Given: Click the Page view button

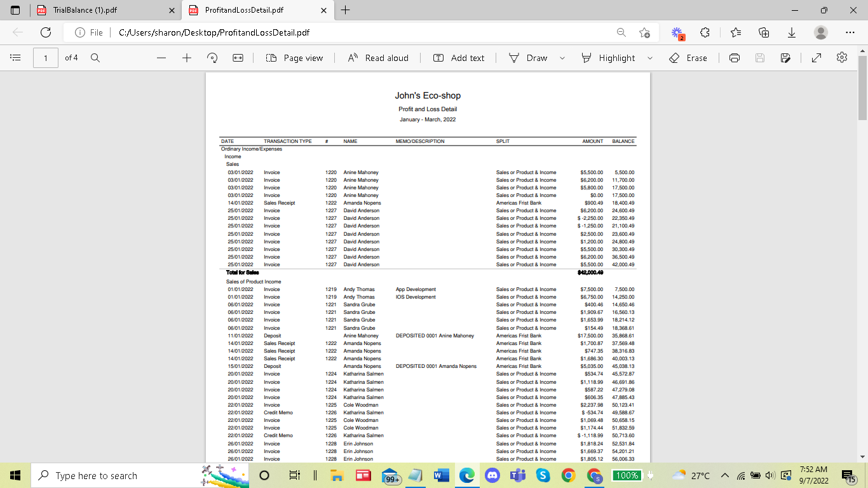Looking at the screenshot, I should (x=294, y=58).
